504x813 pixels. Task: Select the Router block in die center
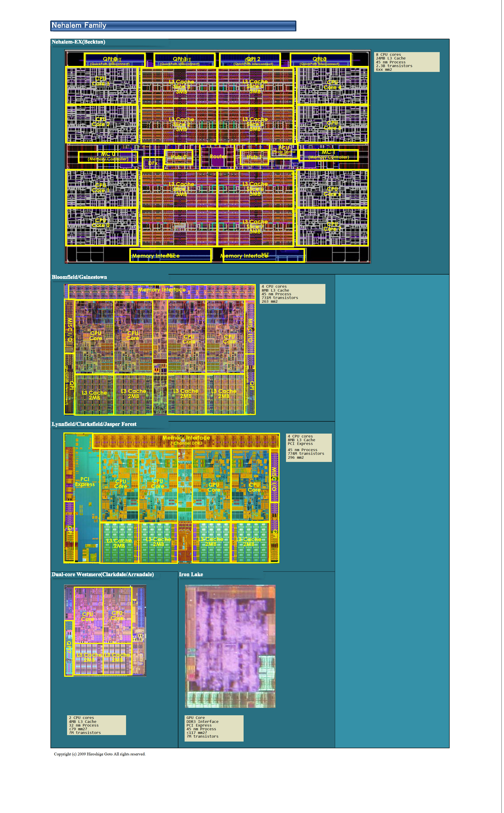[218, 157]
